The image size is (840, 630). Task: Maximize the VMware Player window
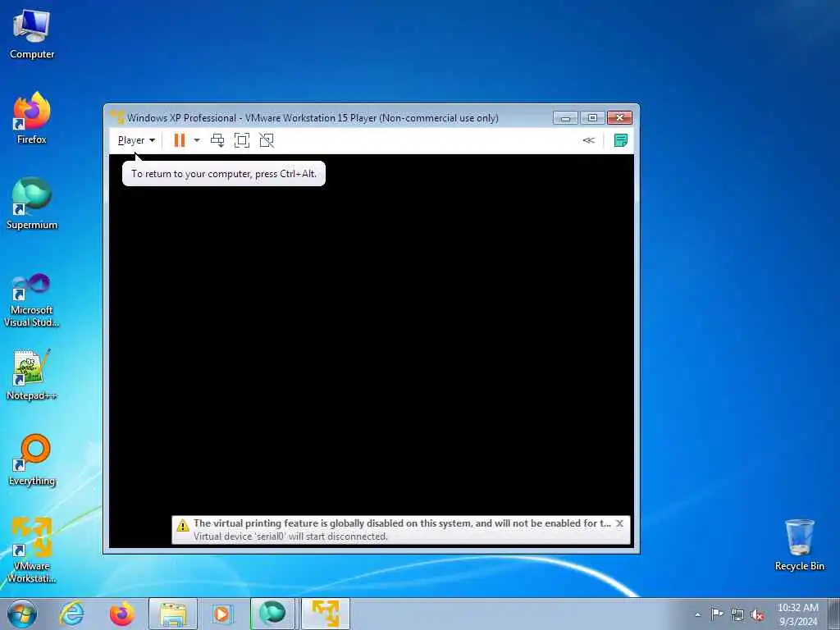592,117
